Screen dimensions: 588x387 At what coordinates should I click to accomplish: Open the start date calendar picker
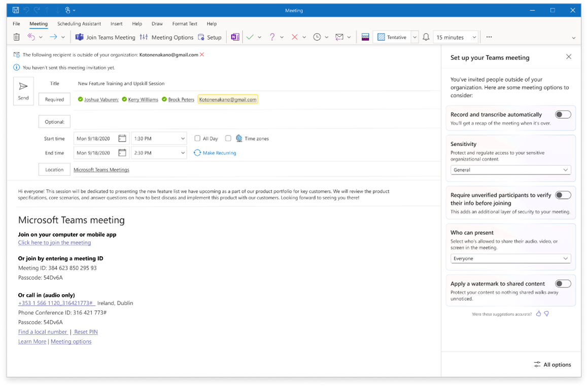pos(122,138)
